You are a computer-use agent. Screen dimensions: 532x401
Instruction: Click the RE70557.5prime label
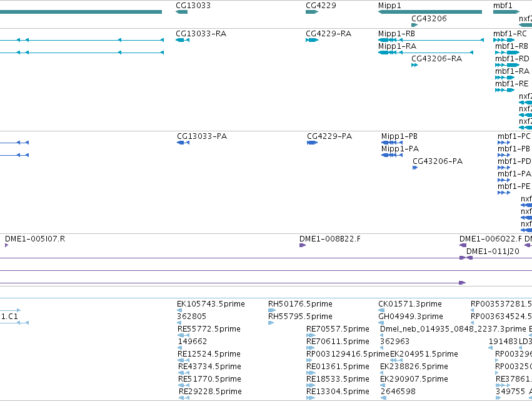point(338,329)
